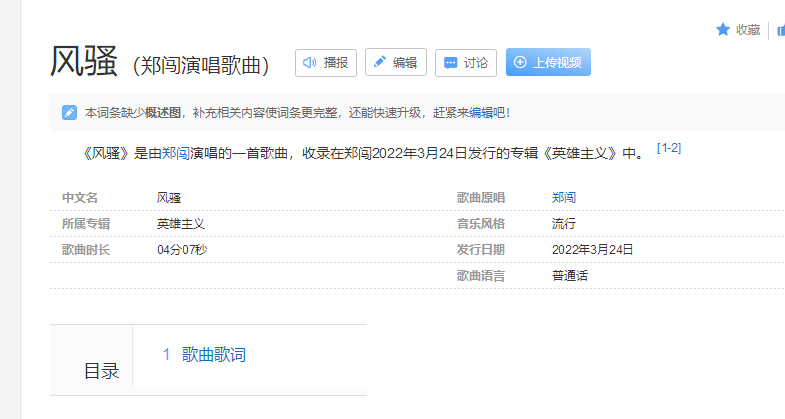Click the pencil icon in the notice bar
Viewport: 785px width, 419px height.
(69, 112)
